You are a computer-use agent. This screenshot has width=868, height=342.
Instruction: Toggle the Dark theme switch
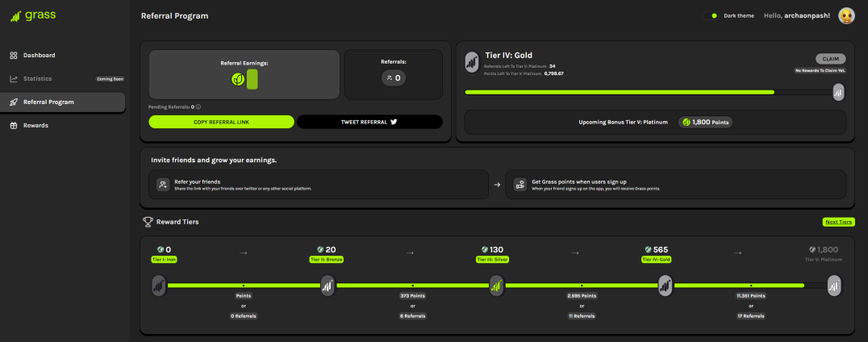point(710,15)
